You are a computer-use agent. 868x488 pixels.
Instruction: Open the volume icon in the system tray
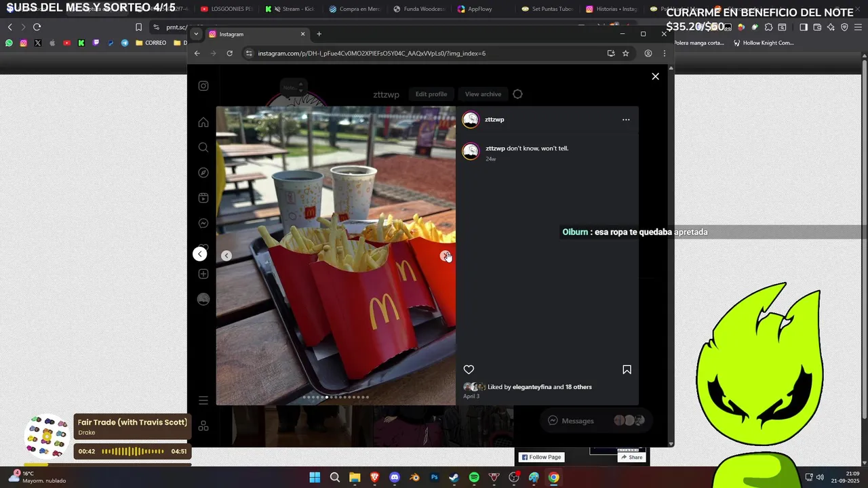tap(820, 477)
